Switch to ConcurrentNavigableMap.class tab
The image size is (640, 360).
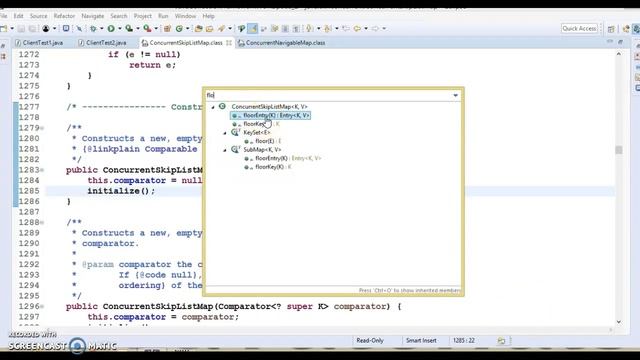coord(282,42)
